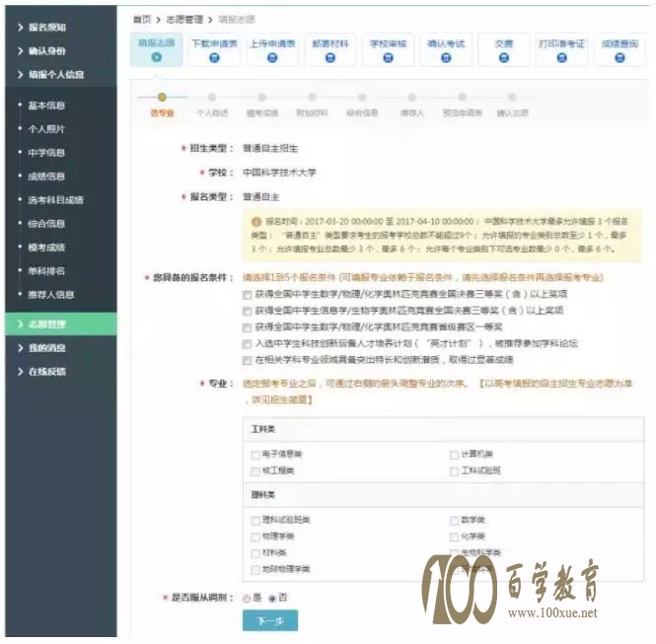Open the 打印准考证 step tab
Screen dimensions: 656x644
[x=561, y=49]
